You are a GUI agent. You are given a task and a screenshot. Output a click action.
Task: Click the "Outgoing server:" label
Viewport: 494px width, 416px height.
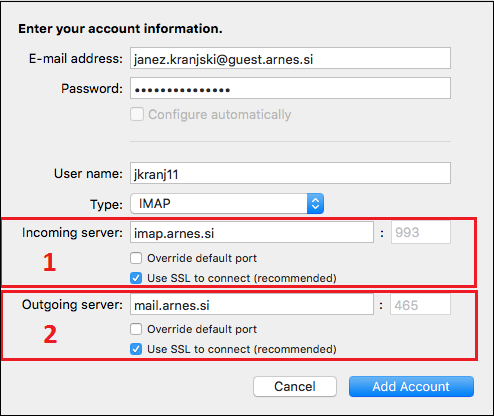click(x=72, y=305)
